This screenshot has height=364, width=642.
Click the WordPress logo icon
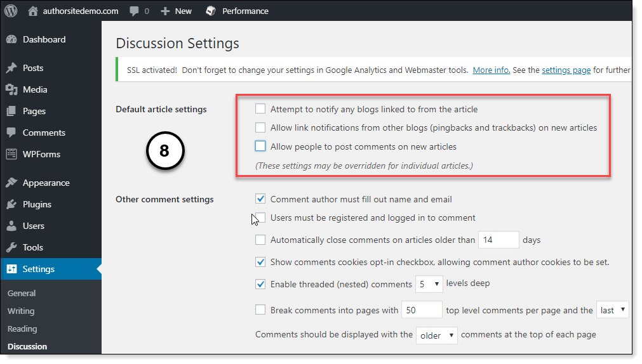(x=12, y=11)
